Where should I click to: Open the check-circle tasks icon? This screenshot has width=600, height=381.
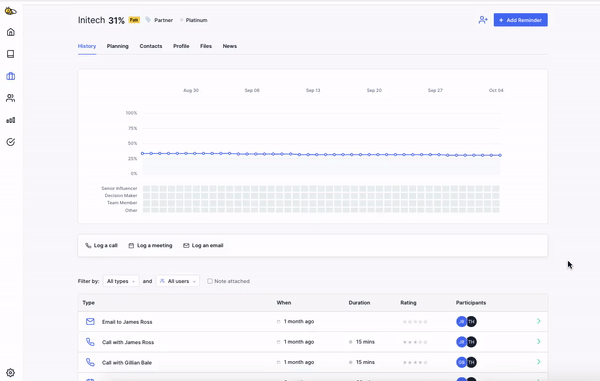[x=11, y=142]
